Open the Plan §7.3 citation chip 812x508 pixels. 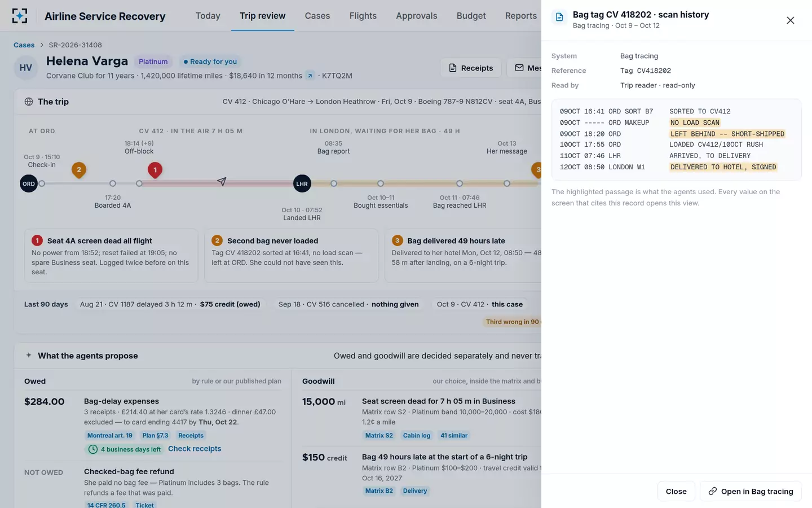click(156, 436)
